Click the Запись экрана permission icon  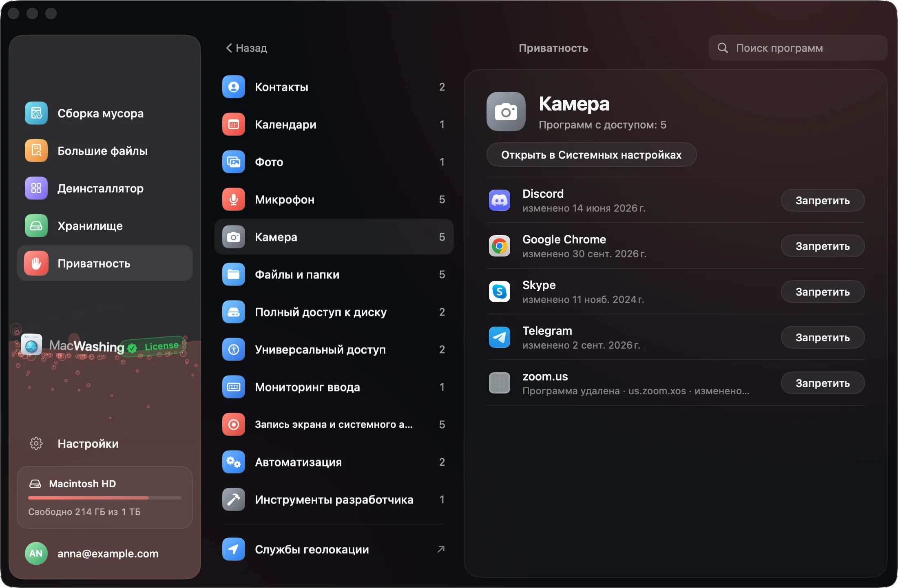[x=234, y=424]
